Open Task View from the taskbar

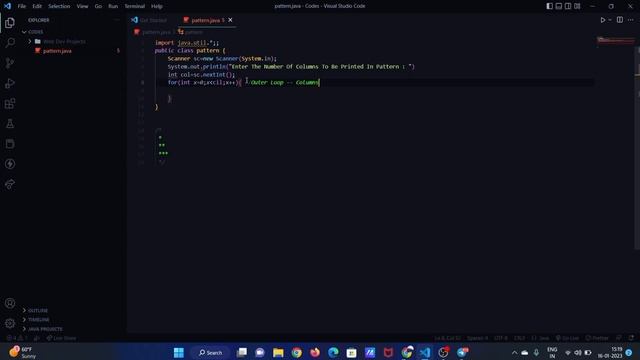[242, 352]
